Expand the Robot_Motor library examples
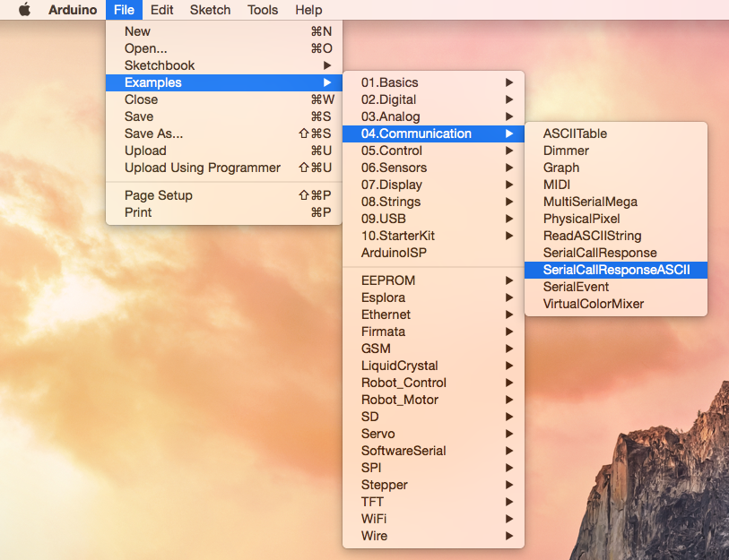Viewport: 729px width, 560px height. [x=433, y=400]
